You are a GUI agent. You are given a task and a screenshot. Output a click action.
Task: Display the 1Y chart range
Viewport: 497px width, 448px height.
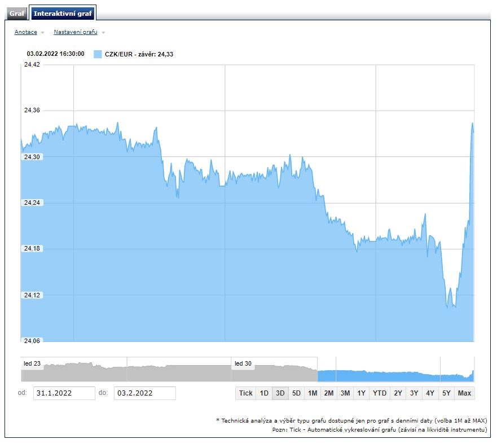point(362,393)
